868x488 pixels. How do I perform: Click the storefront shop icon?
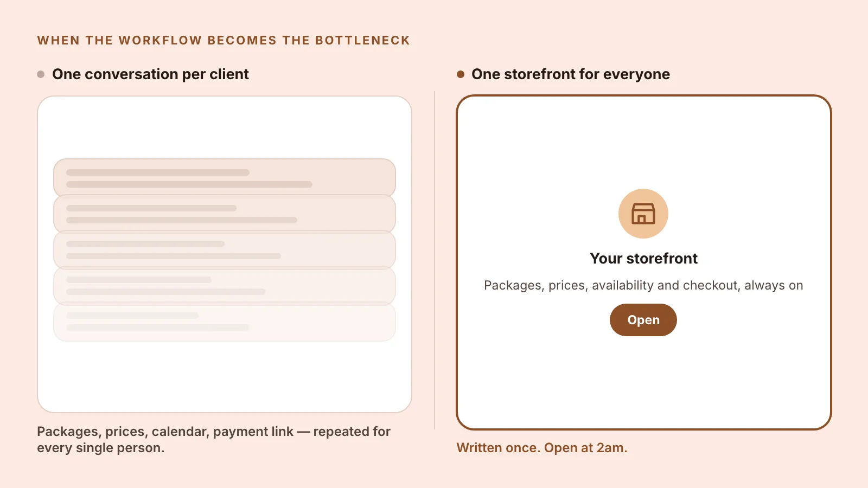click(643, 214)
